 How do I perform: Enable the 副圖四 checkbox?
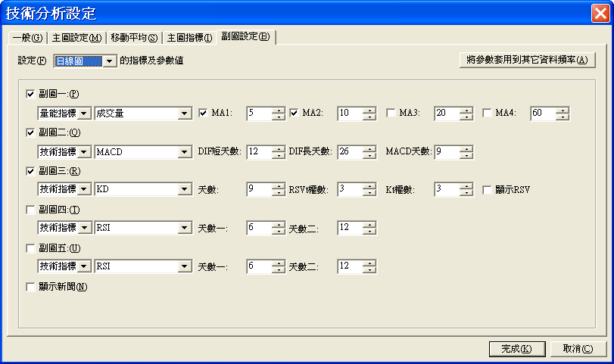tap(30, 209)
